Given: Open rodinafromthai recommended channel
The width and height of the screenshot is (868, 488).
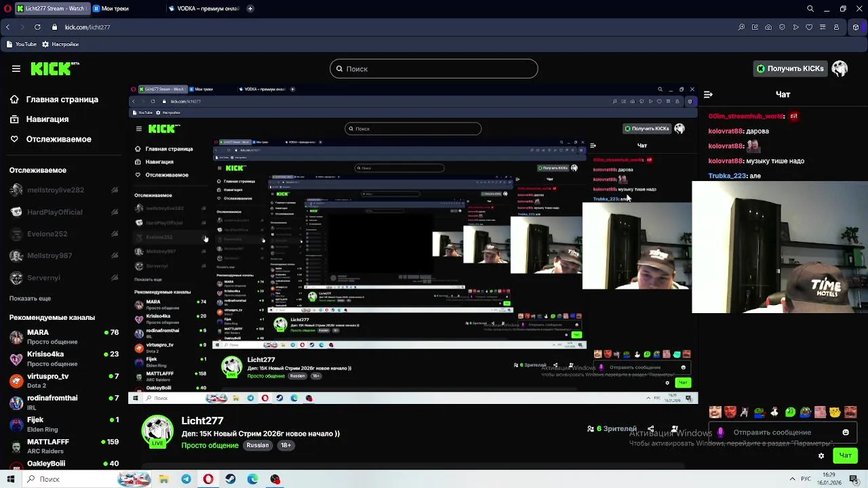Looking at the screenshot, I should (x=64, y=402).
